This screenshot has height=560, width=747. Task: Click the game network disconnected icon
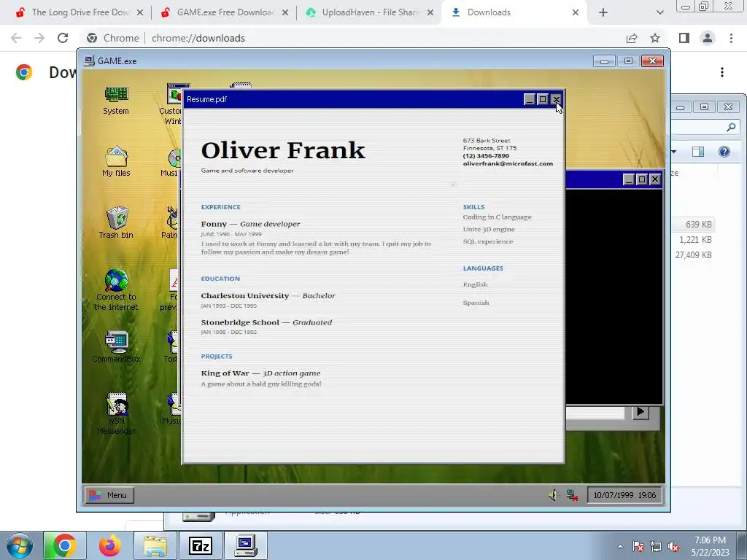click(572, 495)
